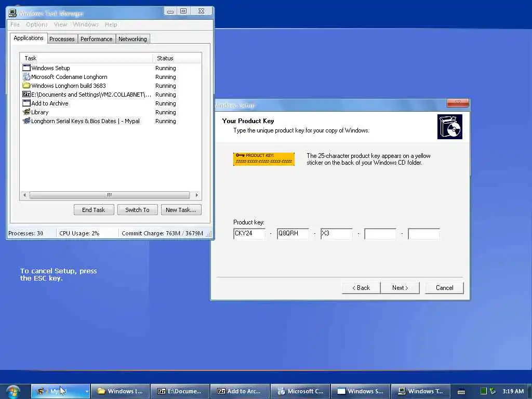Image resolution: width=532 pixels, height=399 pixels.
Task: Sort by the Status column header
Action: tap(177, 58)
